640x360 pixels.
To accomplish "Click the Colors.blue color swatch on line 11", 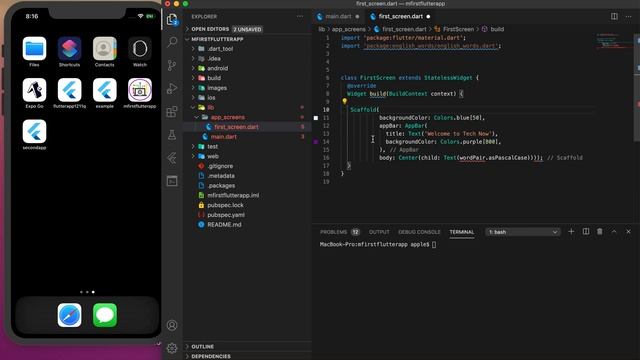I will 316,118.
